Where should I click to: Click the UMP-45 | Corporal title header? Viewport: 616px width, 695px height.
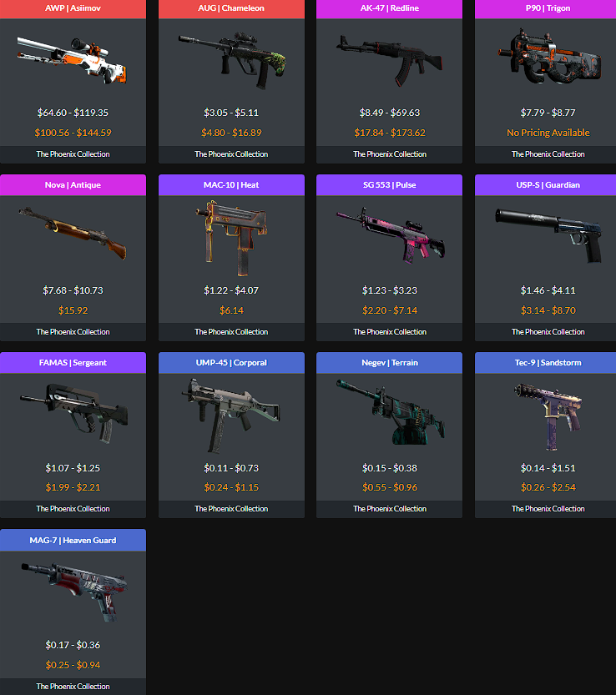[231, 363]
